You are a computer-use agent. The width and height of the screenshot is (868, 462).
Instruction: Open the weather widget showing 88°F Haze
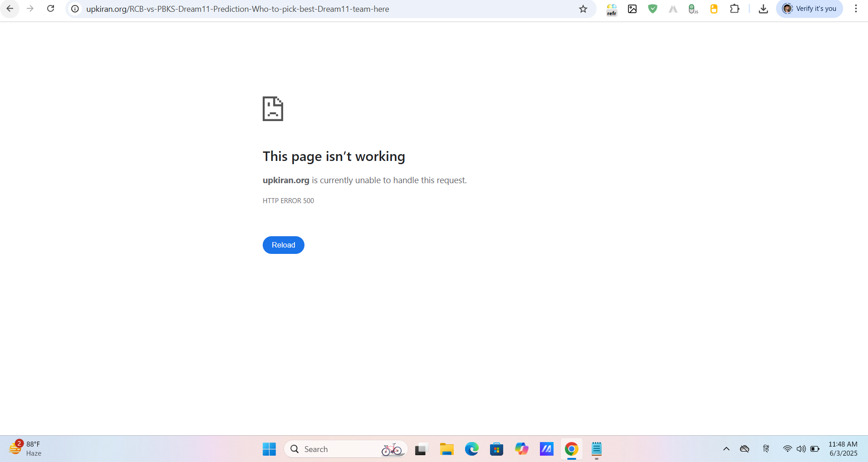[x=25, y=448]
